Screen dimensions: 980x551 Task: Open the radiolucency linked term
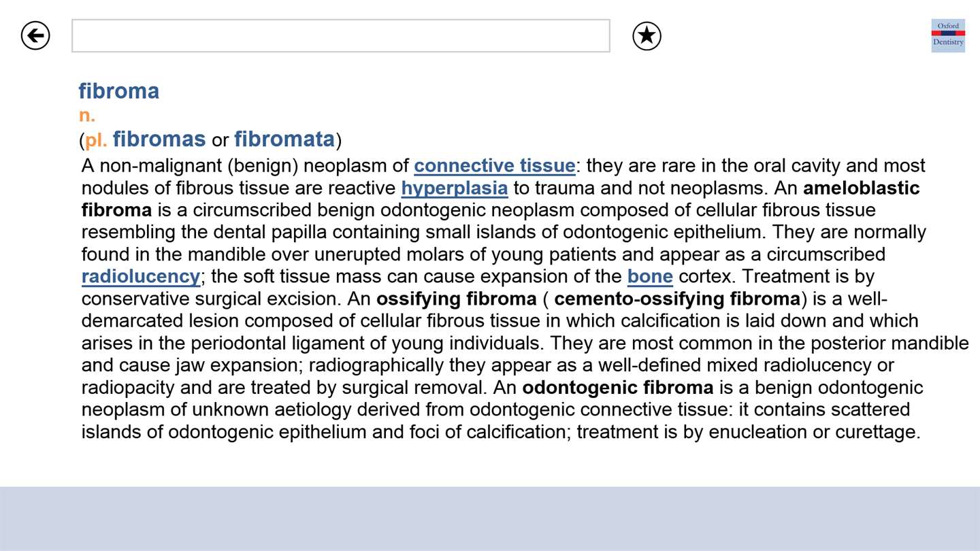(x=141, y=277)
